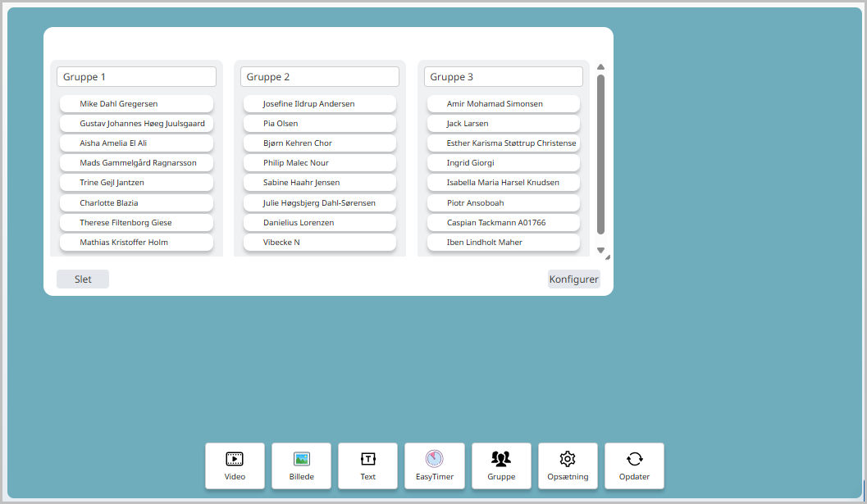
Task: Open the Video tool
Action: click(235, 465)
